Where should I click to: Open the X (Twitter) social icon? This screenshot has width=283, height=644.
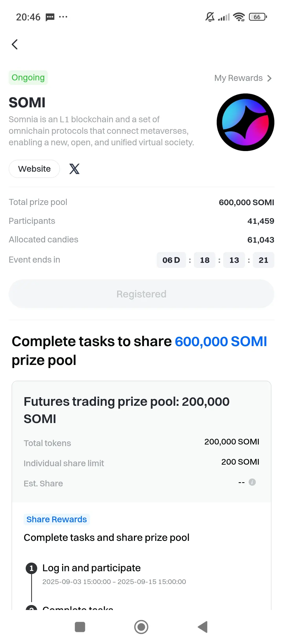click(x=74, y=169)
